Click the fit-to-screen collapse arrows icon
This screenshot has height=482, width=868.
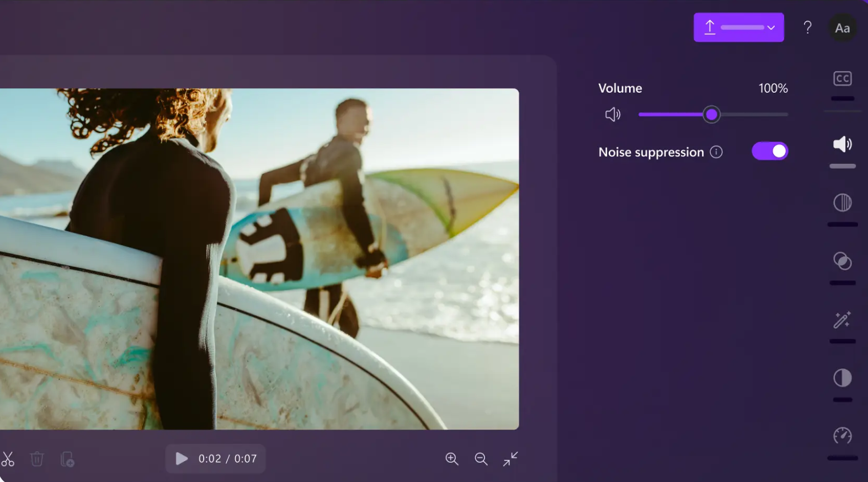(510, 459)
